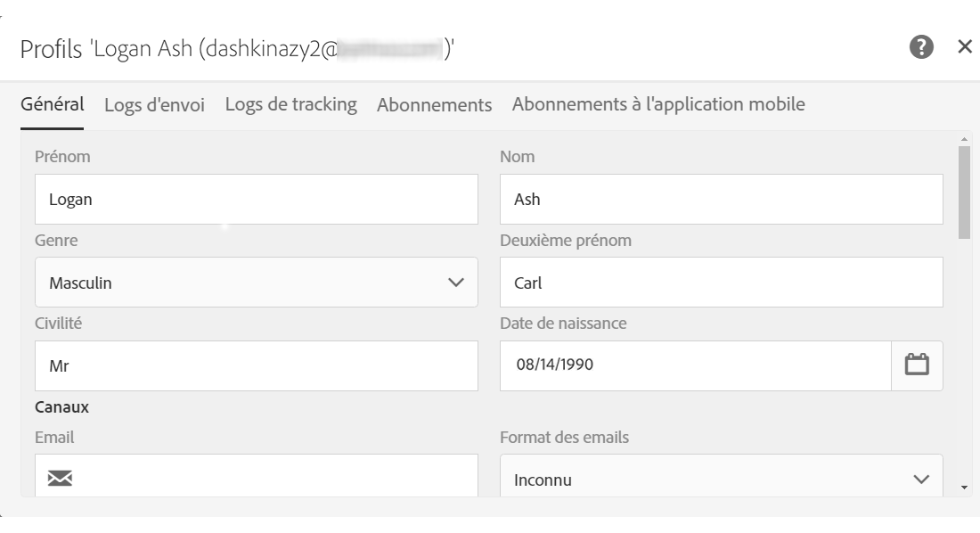980x533 pixels.
Task: Open Abonnements à l'application mobile tab
Action: click(x=658, y=104)
